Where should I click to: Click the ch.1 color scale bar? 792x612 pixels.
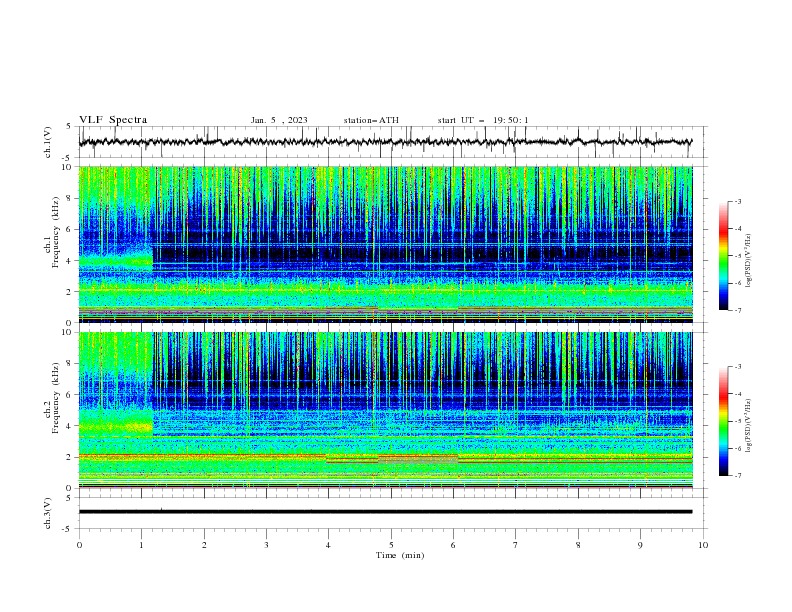pyautogui.click(x=723, y=256)
